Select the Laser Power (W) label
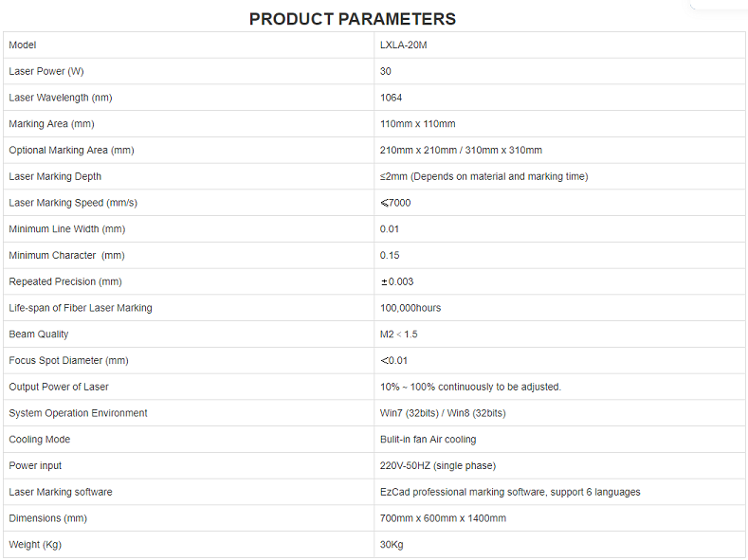Viewport: 748px width, 560px height. pos(46,71)
